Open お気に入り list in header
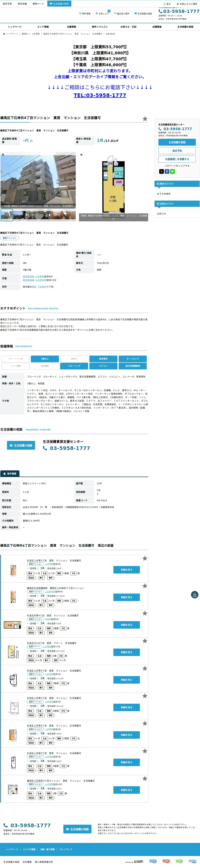Screen dimensions: 200x868 (102, 14)
